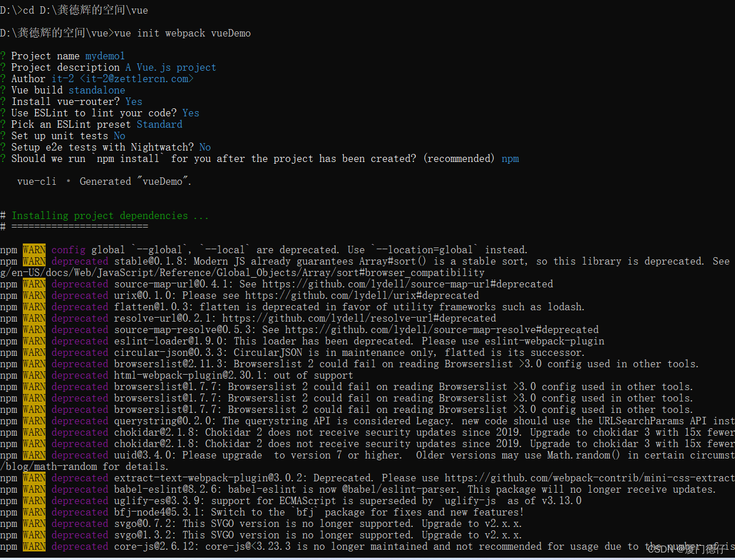Screen dimensions: 735x560
Task: Click the 'npm' answer after (recommended)
Action: point(510,159)
